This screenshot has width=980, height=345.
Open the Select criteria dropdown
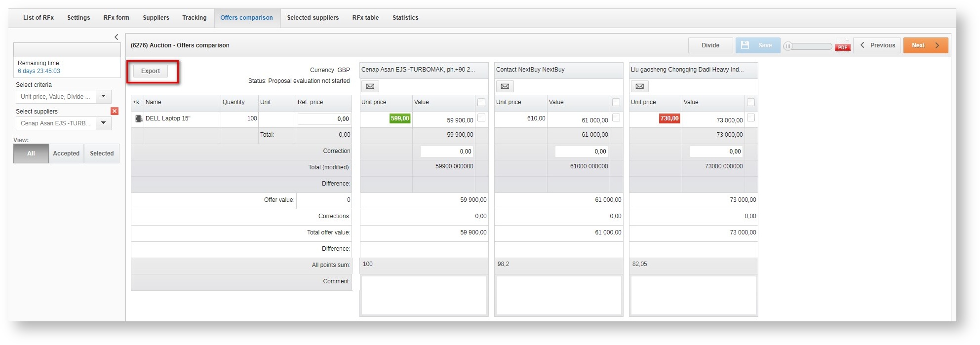click(103, 96)
